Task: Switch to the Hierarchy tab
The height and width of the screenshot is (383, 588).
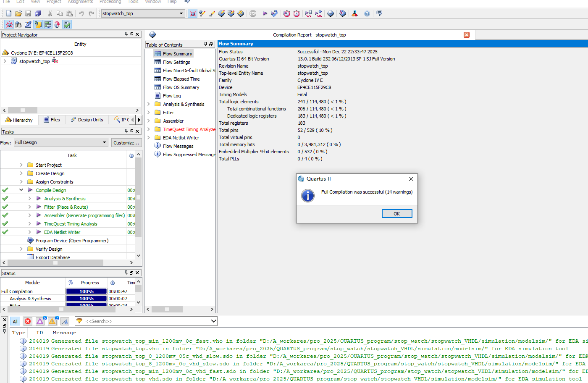Action: (x=19, y=120)
